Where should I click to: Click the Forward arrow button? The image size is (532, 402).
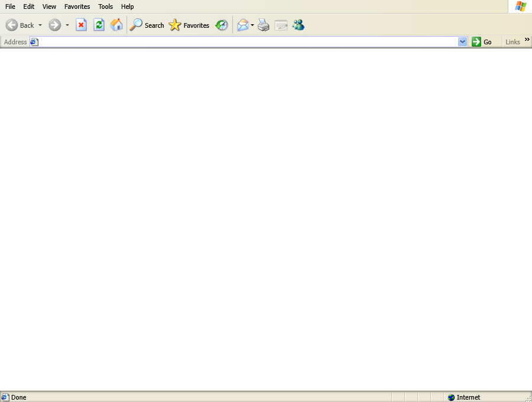coord(54,25)
